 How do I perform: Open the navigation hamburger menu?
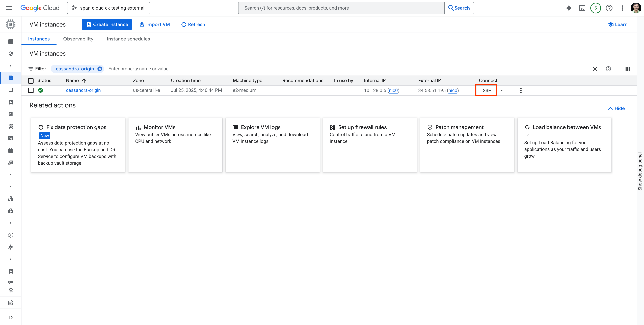coord(9,8)
